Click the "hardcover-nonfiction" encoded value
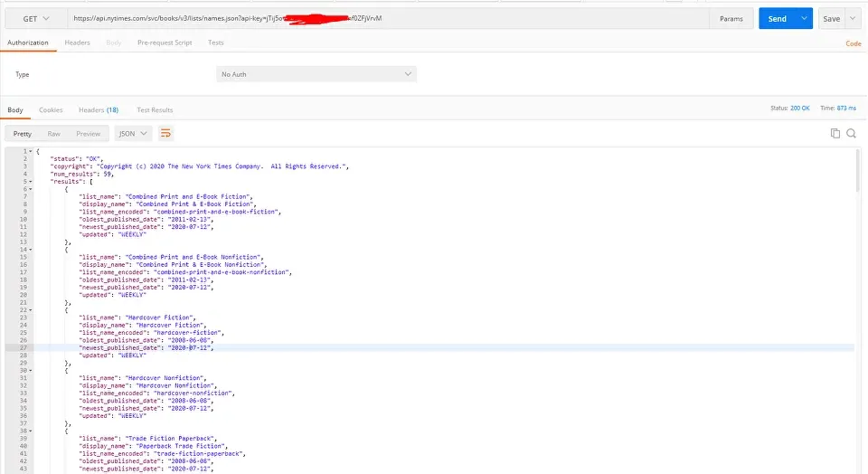Viewport: 868px width, 474px height. [193, 393]
